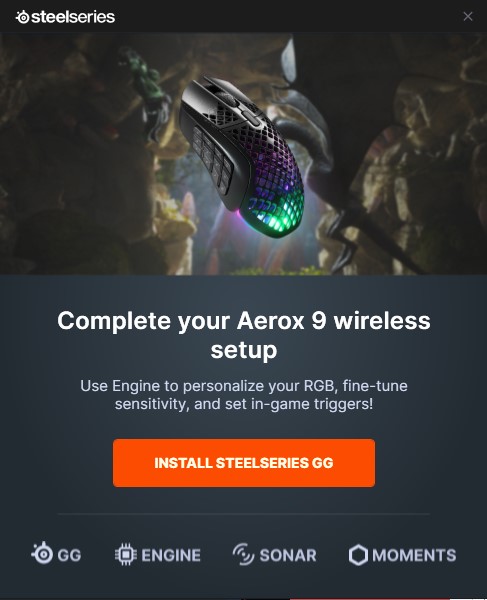Click the 'Complete your Aerox 9 wireless setup' heading
The width and height of the screenshot is (487, 600).
(244, 335)
